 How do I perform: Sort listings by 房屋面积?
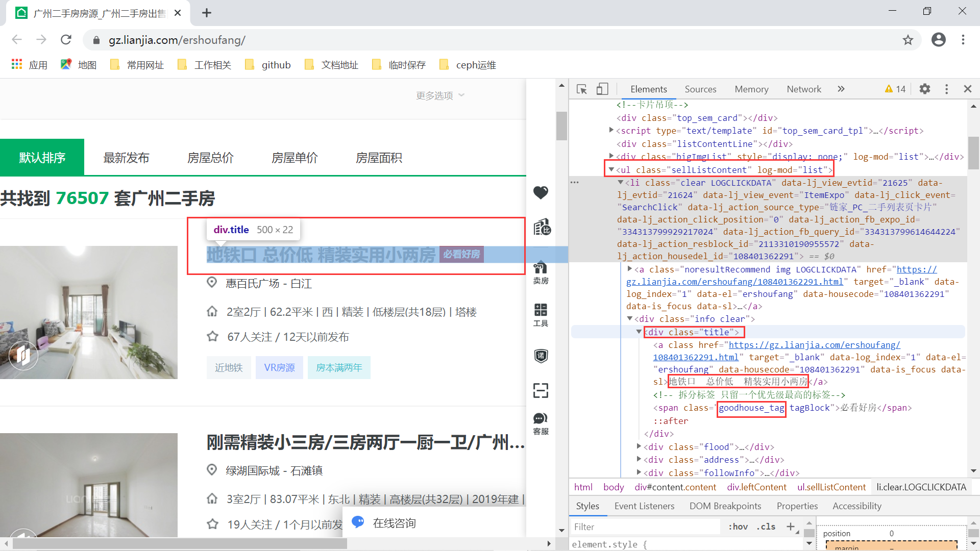point(379,158)
